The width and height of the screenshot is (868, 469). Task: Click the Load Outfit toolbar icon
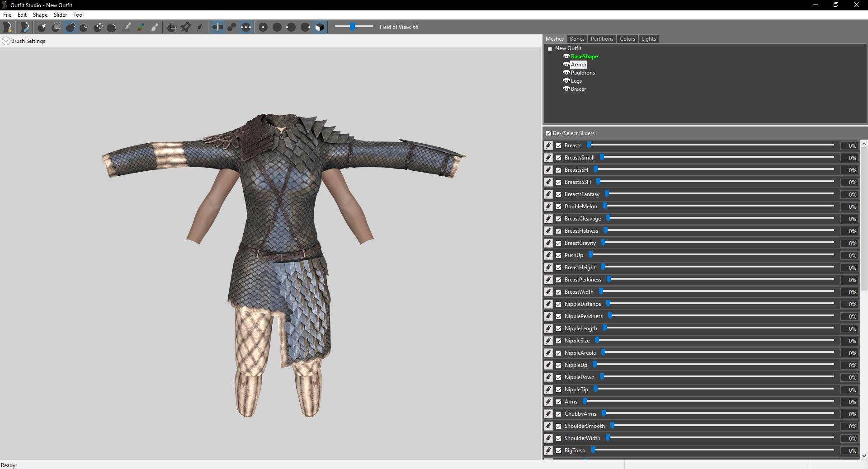[25, 27]
